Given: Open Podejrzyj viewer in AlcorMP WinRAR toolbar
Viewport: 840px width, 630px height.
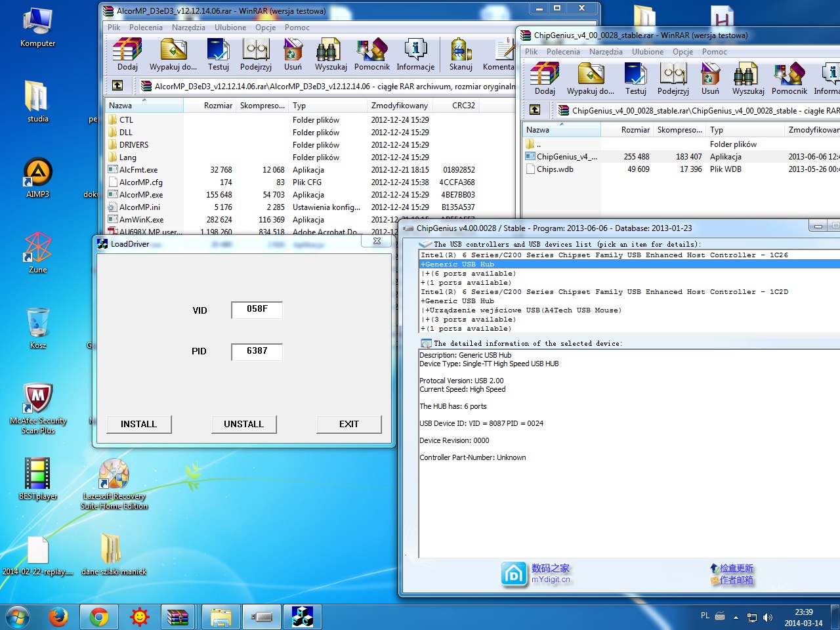Looking at the screenshot, I should 255,54.
